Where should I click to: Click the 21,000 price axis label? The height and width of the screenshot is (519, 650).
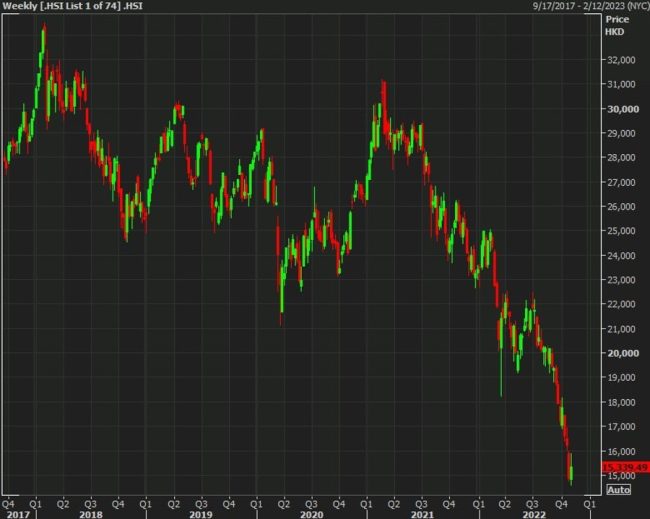[x=621, y=329]
